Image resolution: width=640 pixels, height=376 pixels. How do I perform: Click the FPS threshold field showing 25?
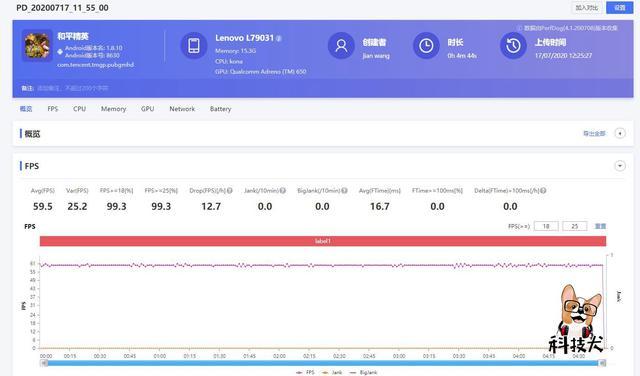click(575, 226)
